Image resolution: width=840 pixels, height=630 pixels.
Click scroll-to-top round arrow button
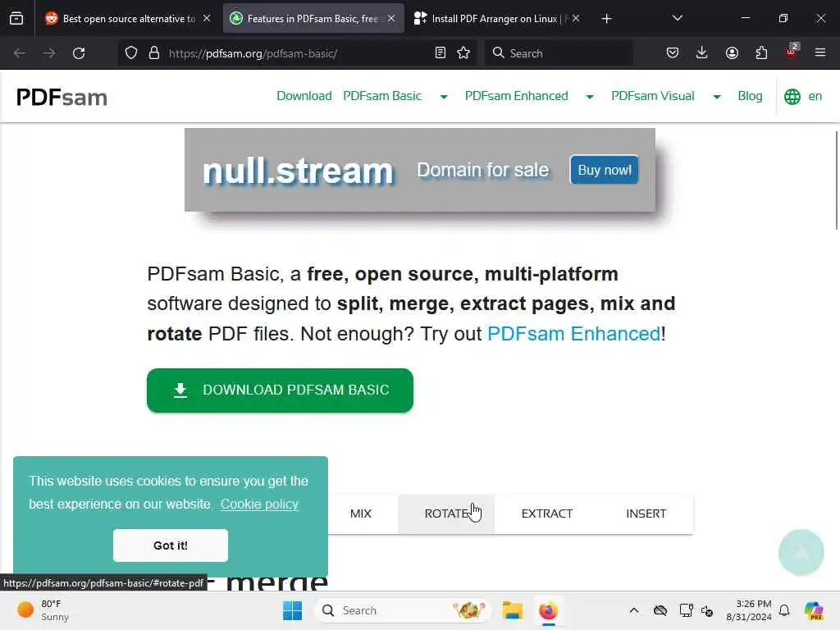(801, 552)
